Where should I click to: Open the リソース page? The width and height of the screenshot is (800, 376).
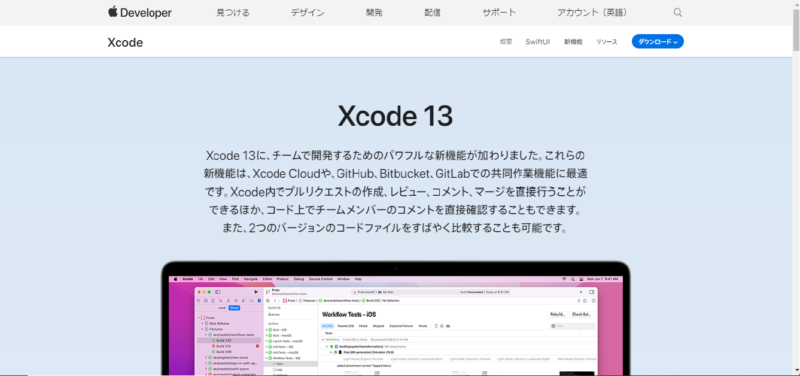(x=607, y=42)
